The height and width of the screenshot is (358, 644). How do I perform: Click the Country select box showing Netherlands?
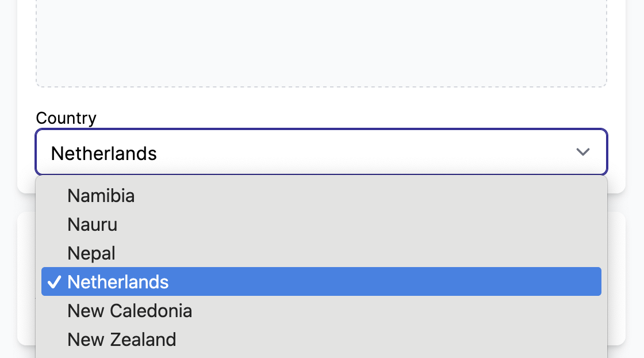[321, 152]
